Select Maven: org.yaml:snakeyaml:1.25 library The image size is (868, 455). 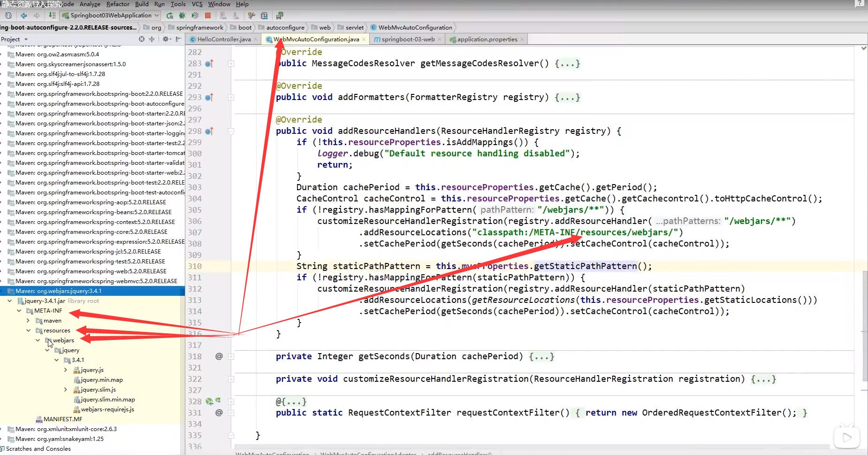pos(55,439)
